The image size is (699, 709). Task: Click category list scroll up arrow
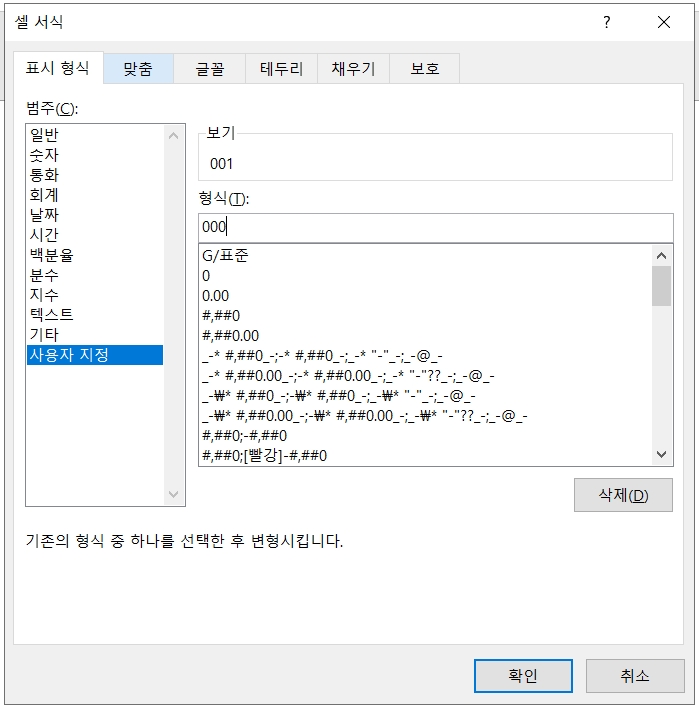(x=173, y=136)
